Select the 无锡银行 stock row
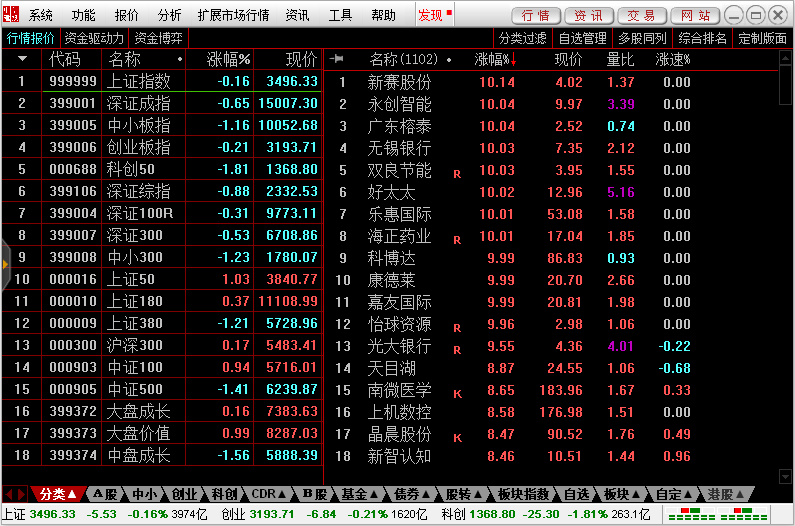This screenshot has height=526, width=795. click(550, 148)
